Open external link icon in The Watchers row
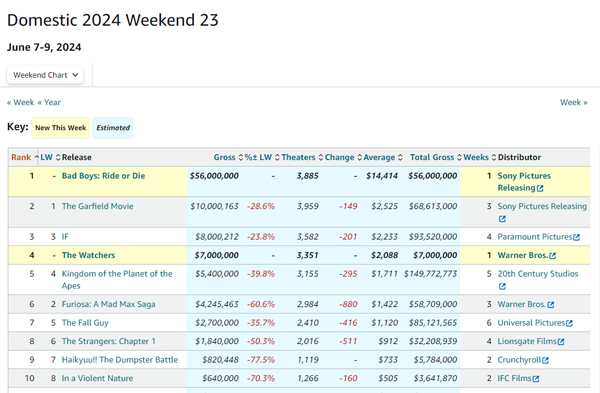 [x=553, y=256]
